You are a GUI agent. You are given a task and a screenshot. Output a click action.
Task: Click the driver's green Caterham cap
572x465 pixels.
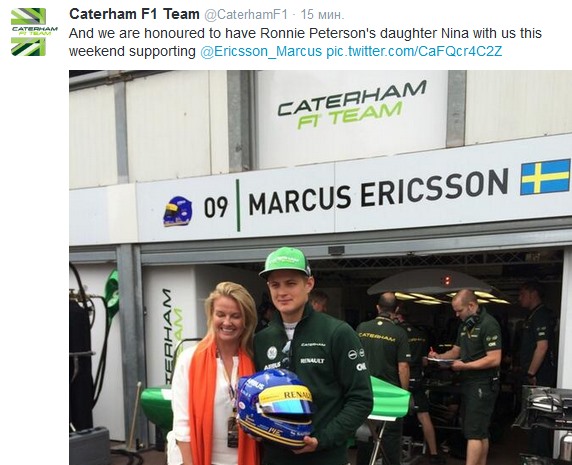coord(285,261)
